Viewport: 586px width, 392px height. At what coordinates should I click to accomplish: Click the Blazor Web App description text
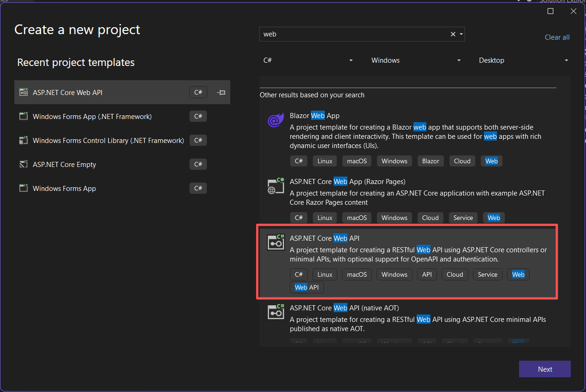pos(415,137)
